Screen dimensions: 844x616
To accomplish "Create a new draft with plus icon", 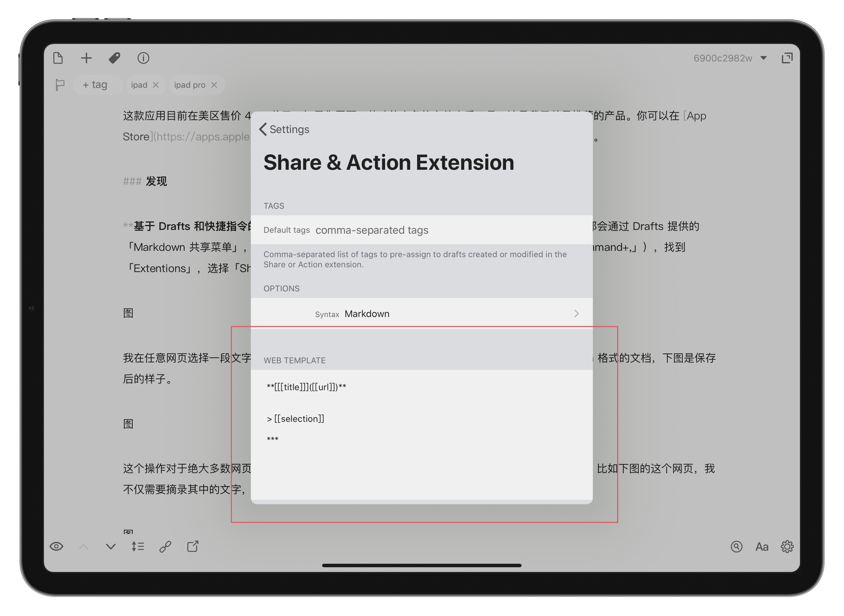I will [86, 58].
